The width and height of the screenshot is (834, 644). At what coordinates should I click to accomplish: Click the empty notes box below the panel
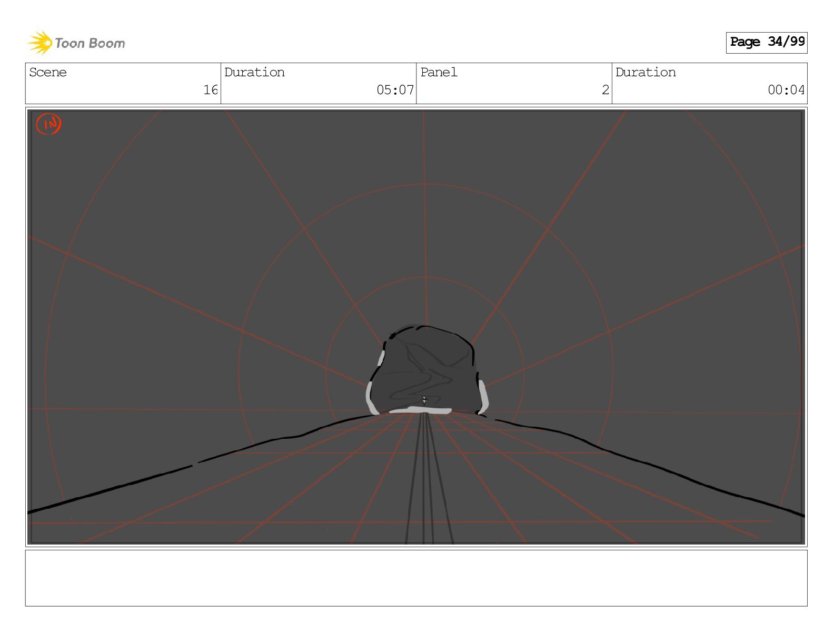point(416,578)
